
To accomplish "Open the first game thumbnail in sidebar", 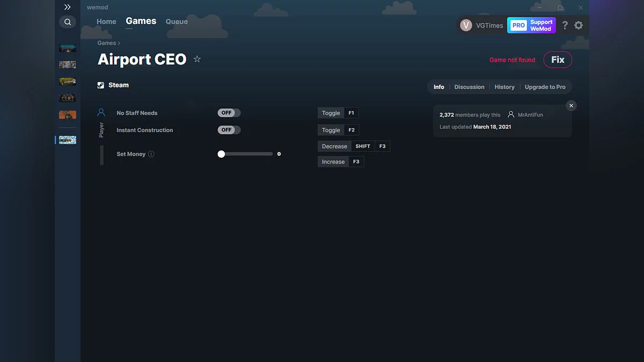I will coord(68,48).
